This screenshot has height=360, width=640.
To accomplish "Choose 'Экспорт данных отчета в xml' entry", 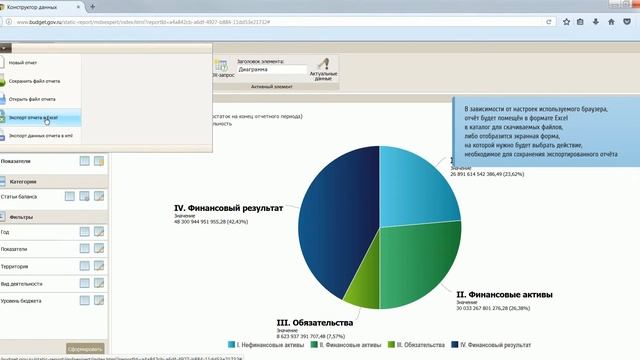I will point(41,136).
